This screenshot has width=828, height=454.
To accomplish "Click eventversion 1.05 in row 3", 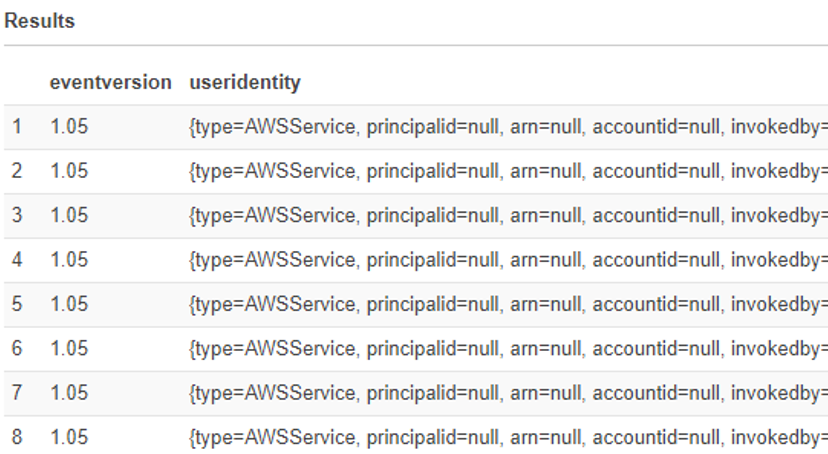I will point(69,215).
